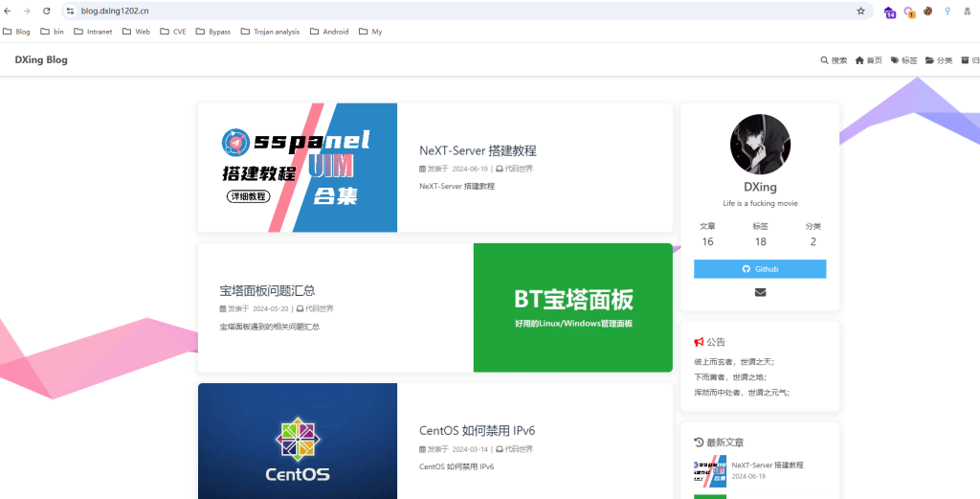This screenshot has height=499, width=980.
Task: Click the envelope email icon under Github
Action: [x=760, y=292]
